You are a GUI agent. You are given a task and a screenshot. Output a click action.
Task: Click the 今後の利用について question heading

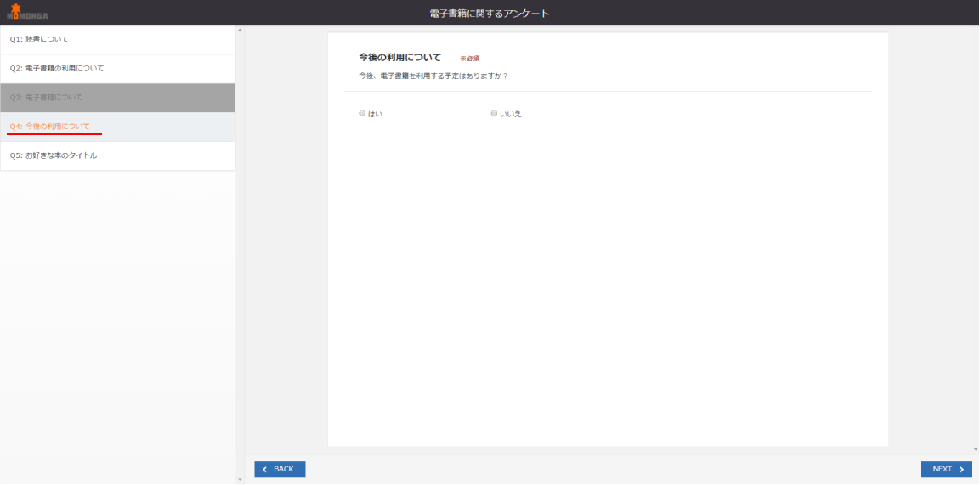(400, 58)
